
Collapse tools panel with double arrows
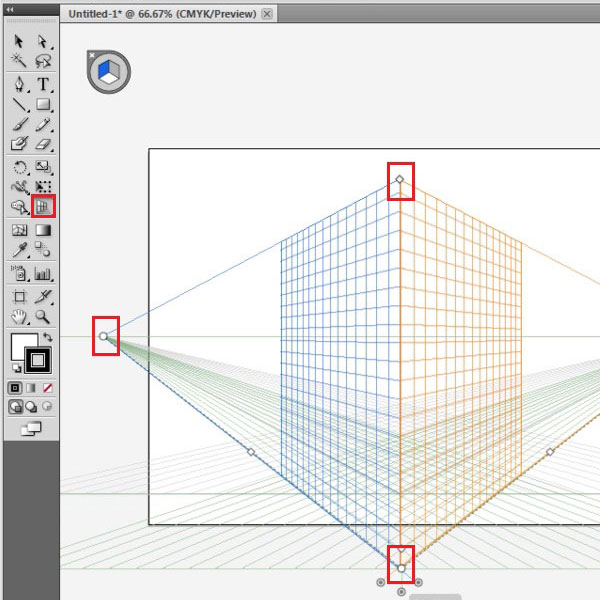(10, 10)
